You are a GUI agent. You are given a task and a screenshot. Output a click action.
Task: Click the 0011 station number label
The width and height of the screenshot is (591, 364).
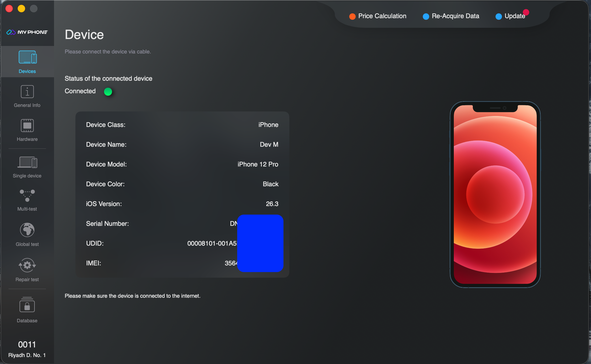(27, 344)
